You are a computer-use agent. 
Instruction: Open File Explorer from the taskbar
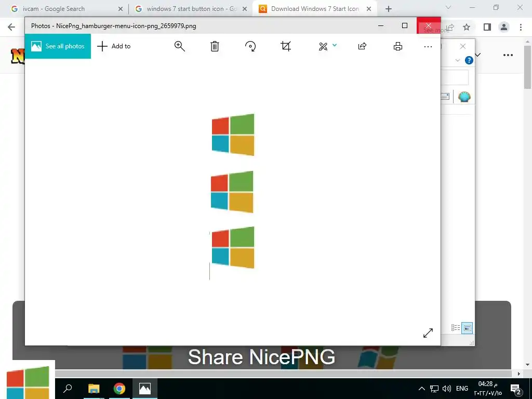[94, 388]
